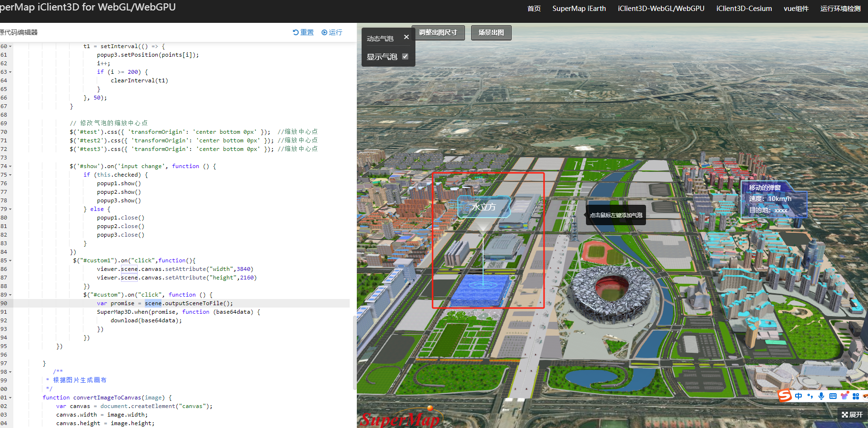Collapse fold arrow at function convertImageToCanvas line
The image size is (868, 428).
coord(10,398)
